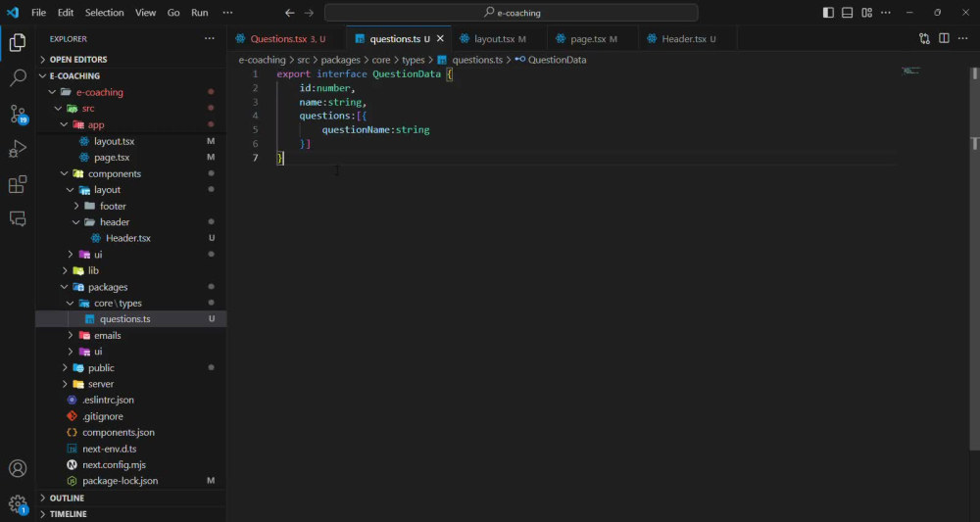Open the Run menu
The width and height of the screenshot is (980, 522).
point(199,13)
